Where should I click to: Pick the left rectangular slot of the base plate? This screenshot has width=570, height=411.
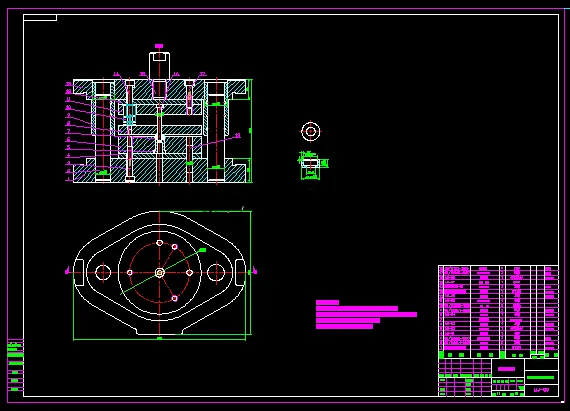[79, 272]
